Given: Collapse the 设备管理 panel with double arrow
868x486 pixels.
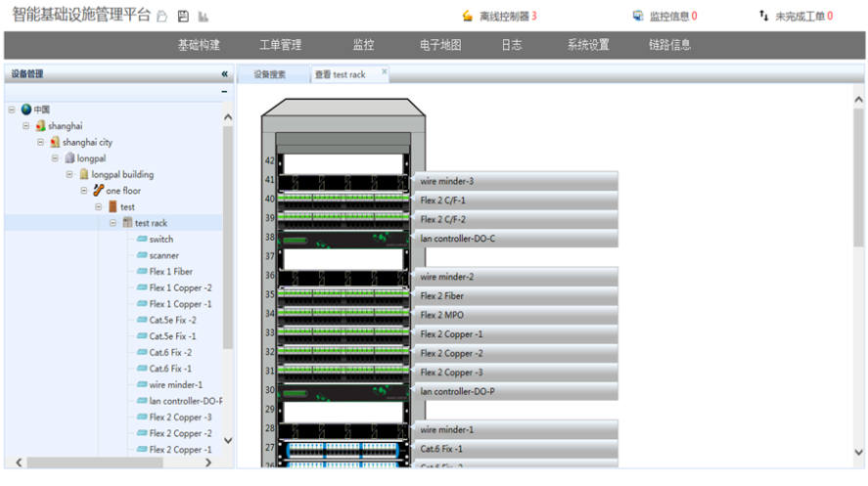Looking at the screenshot, I should (x=224, y=74).
